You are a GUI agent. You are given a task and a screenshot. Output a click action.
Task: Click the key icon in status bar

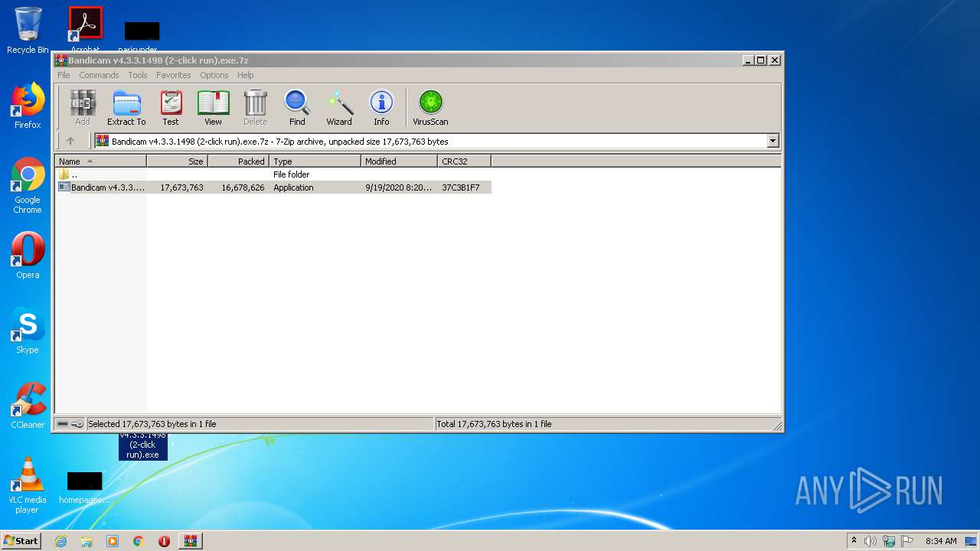coord(77,424)
